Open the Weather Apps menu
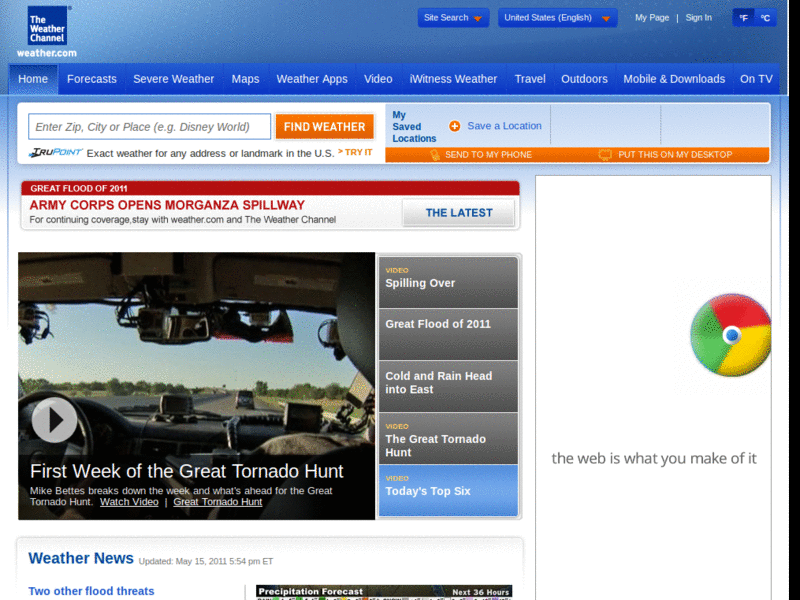800x600 pixels. coord(312,79)
